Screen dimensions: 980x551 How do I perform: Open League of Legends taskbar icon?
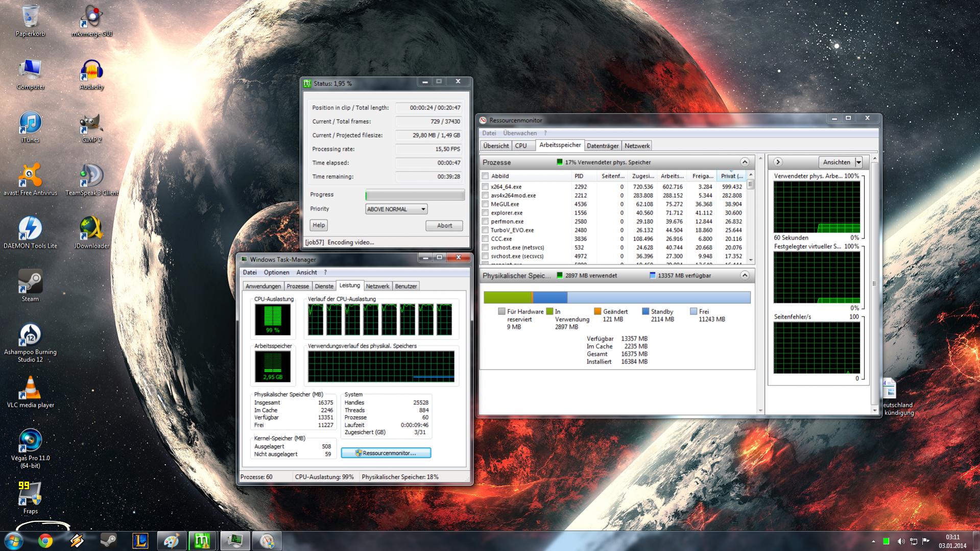tap(140, 541)
